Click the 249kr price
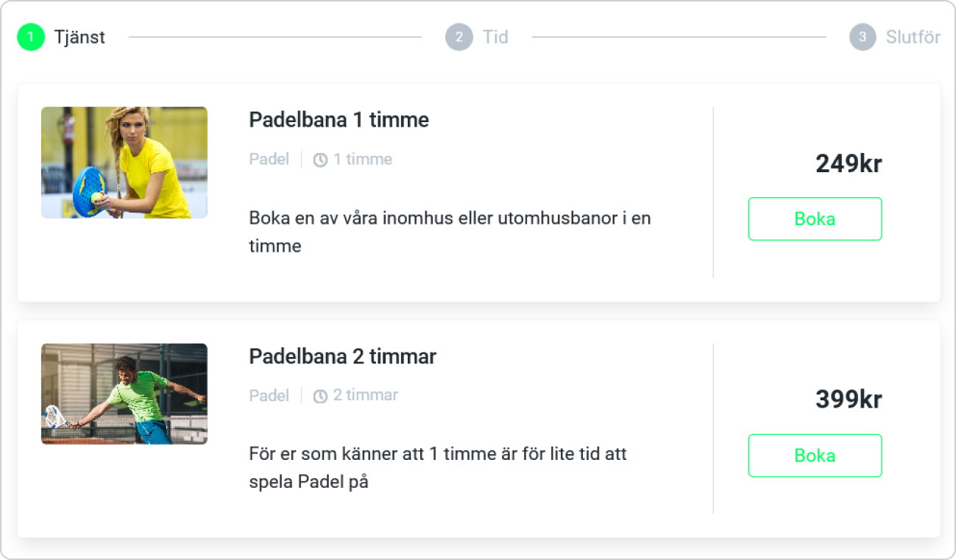The width and height of the screenshot is (956, 560). (x=849, y=164)
